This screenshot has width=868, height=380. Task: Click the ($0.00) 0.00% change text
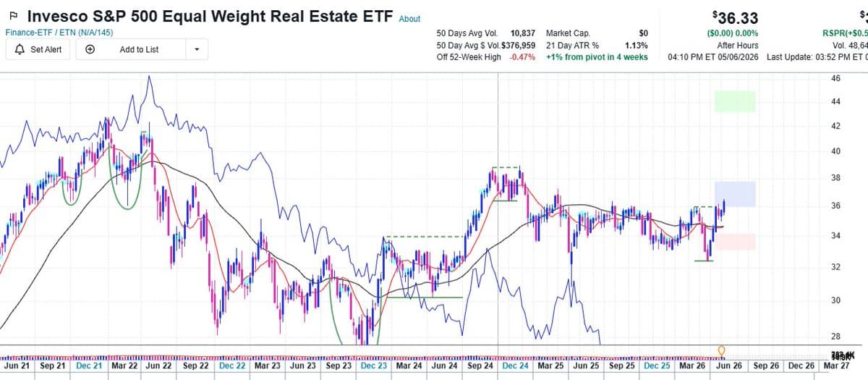(732, 33)
